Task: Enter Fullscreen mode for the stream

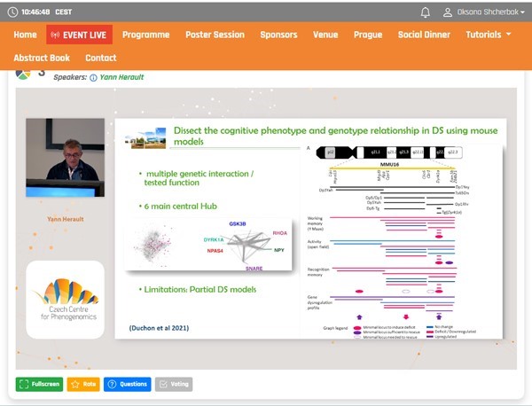Action: pyautogui.click(x=39, y=385)
